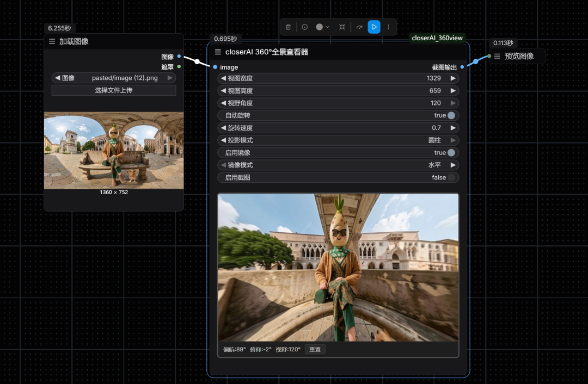Click the 视野:120° FOV readout
This screenshot has width=588, height=384.
coord(288,350)
